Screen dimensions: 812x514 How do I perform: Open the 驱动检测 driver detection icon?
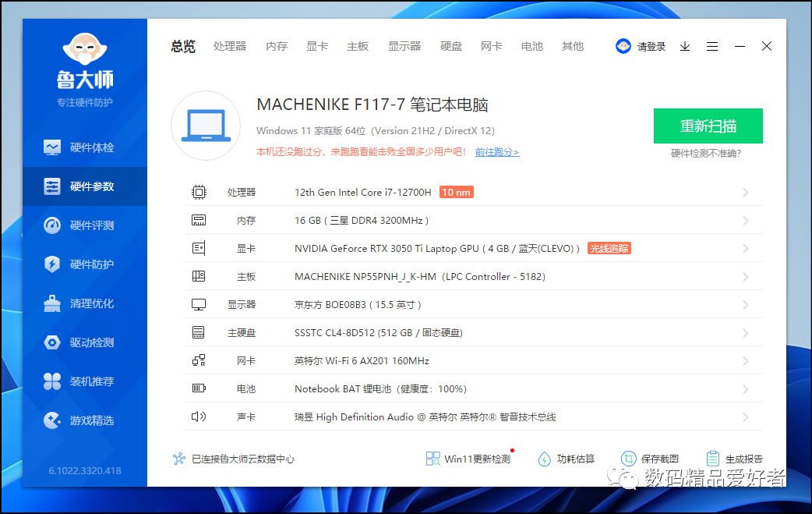(51, 342)
